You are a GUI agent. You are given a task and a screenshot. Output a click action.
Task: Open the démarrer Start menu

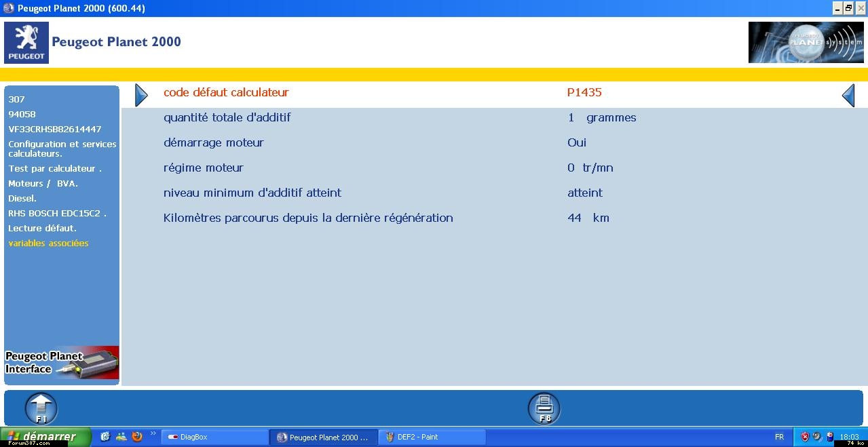pos(45,437)
